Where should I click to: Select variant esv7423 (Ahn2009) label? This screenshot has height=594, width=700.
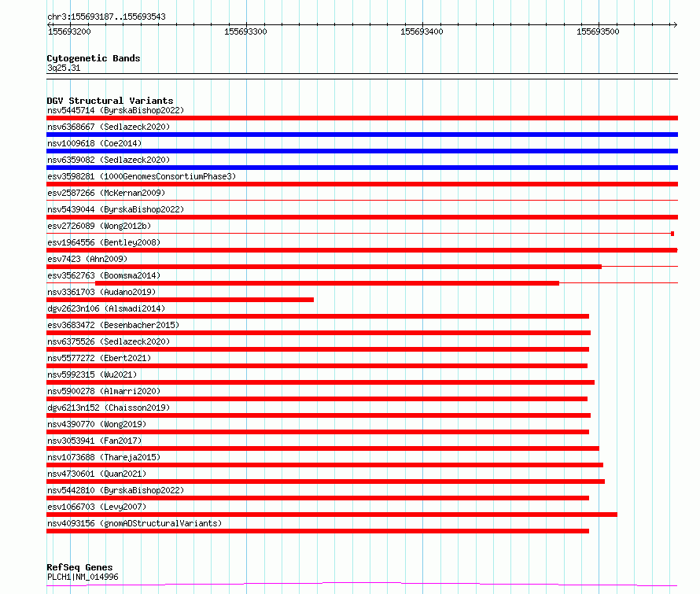tap(87, 259)
